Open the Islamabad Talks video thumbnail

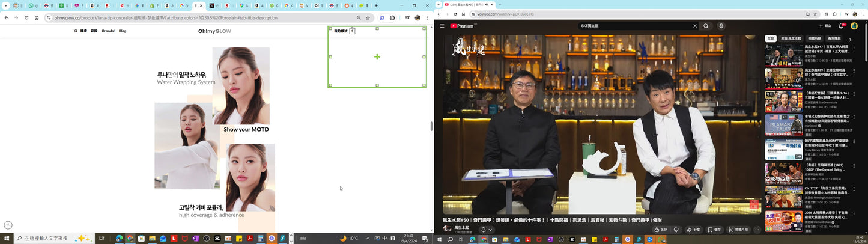click(783, 125)
